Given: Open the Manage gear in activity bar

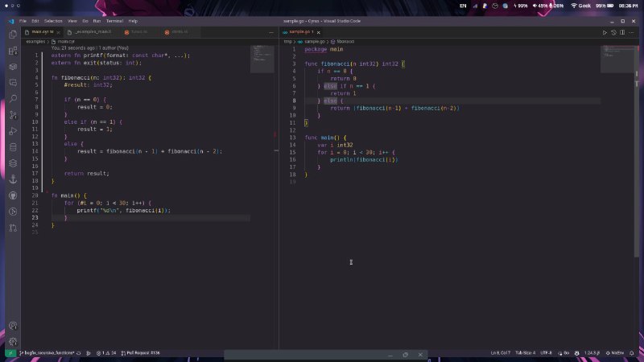Looking at the screenshot, I should [13, 341].
